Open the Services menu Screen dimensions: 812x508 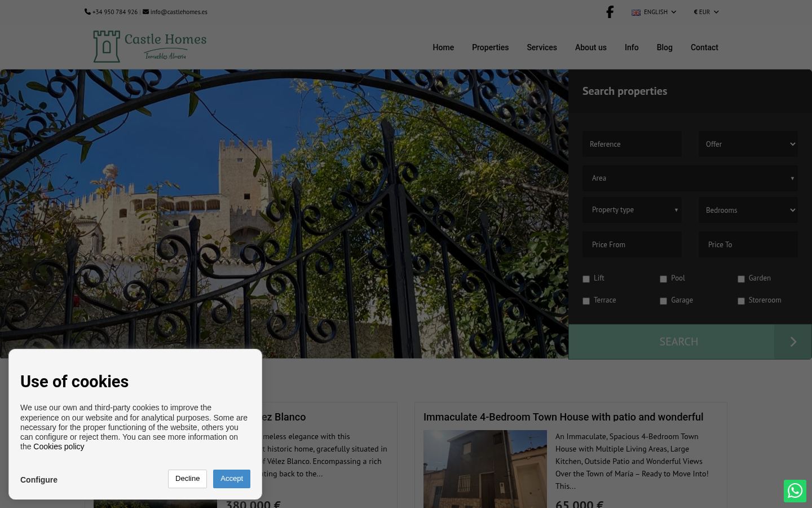click(x=542, y=47)
